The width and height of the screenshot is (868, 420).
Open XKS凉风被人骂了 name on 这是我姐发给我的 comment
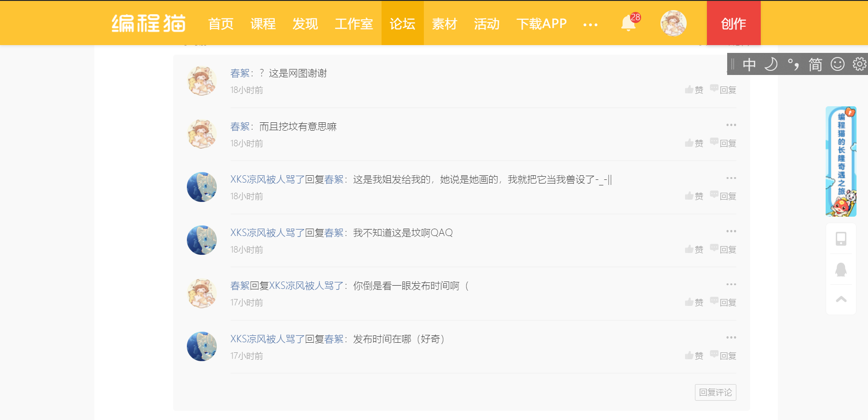267,179
